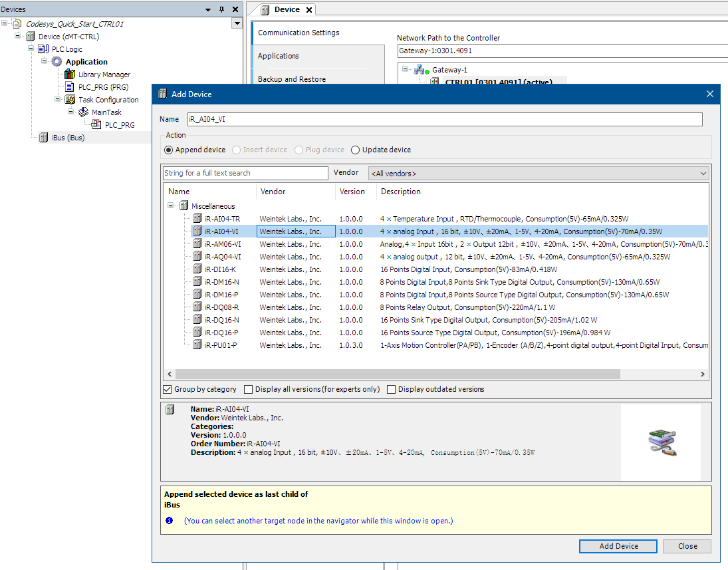The width and height of the screenshot is (728, 570).
Task: Open the Devices panel dropdown arrow menu
Action: (208, 9)
